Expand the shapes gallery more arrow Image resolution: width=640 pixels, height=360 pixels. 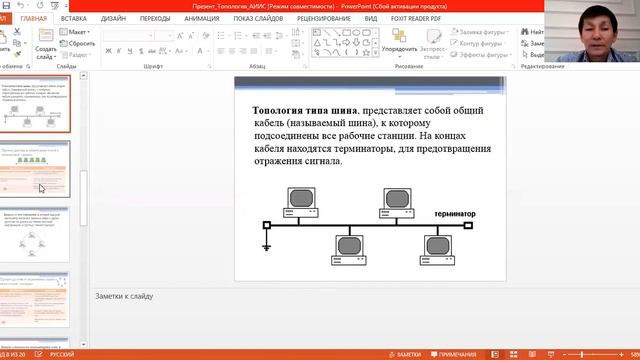pyautogui.click(x=376, y=53)
